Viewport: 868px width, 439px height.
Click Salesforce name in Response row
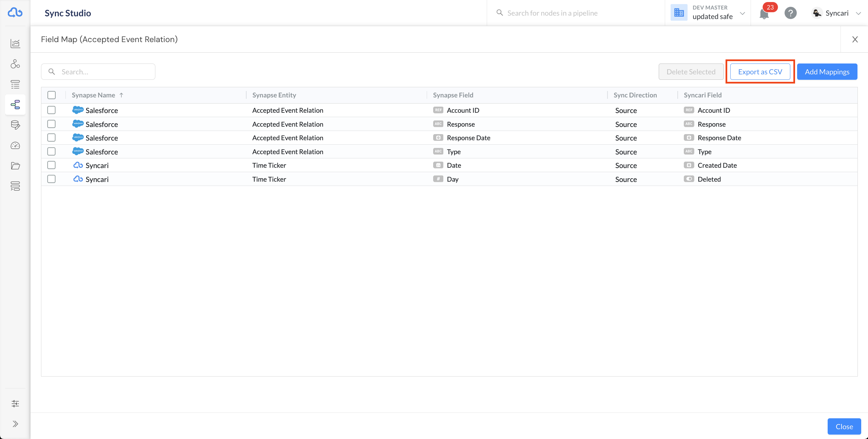point(102,124)
